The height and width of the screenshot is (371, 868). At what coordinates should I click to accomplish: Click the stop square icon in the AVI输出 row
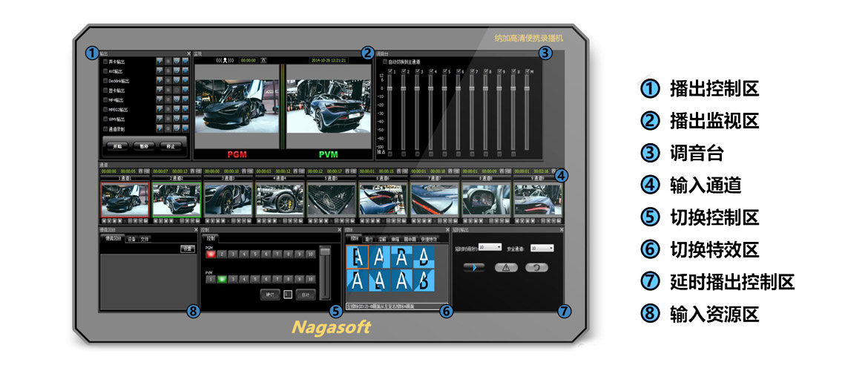pos(168,71)
